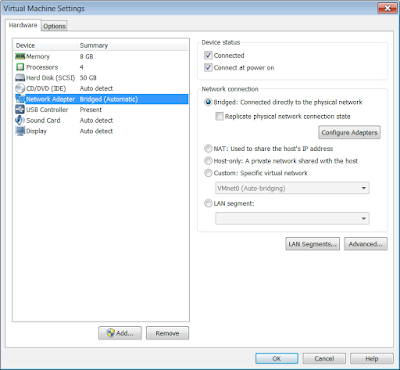Click the CD/DVD (IDE) disc icon
The image size is (400, 370).
tap(20, 88)
